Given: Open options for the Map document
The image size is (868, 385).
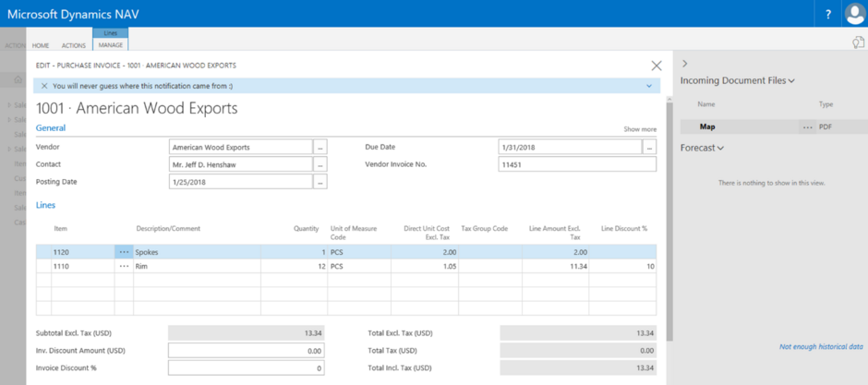Looking at the screenshot, I should 808,127.
